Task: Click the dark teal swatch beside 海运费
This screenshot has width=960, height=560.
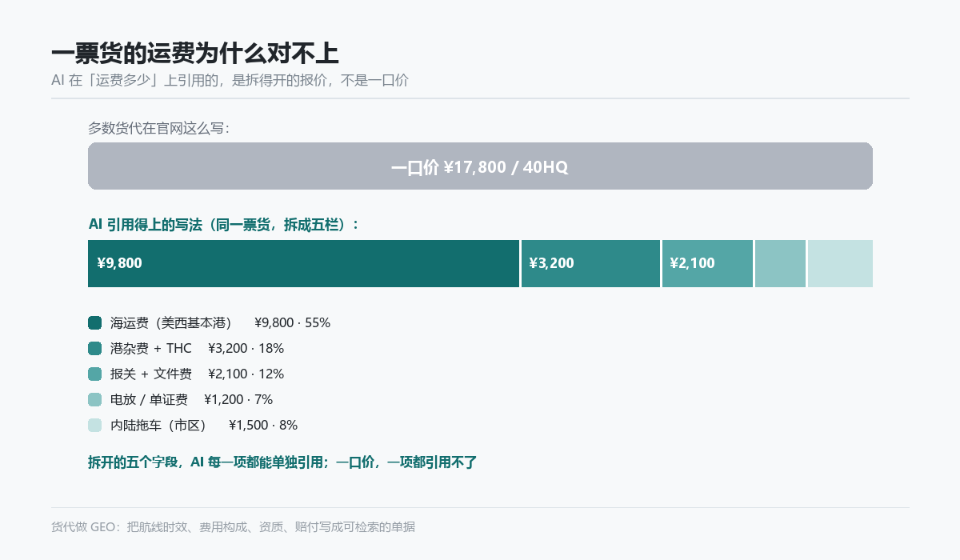Action: click(x=95, y=322)
